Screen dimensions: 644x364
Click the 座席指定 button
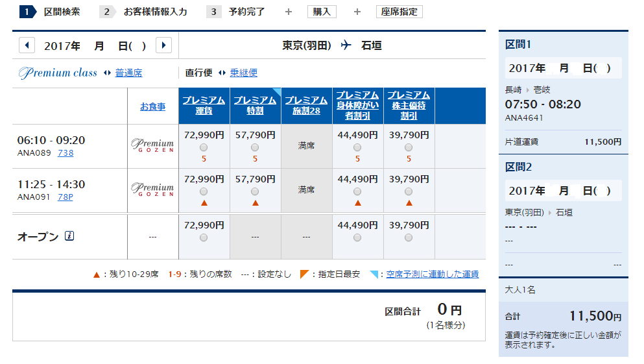coord(399,12)
